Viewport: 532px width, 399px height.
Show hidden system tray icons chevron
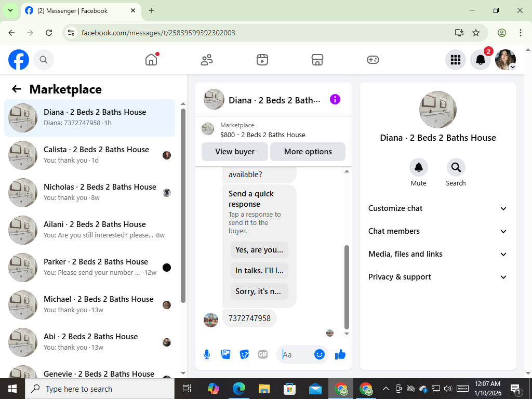(386, 389)
